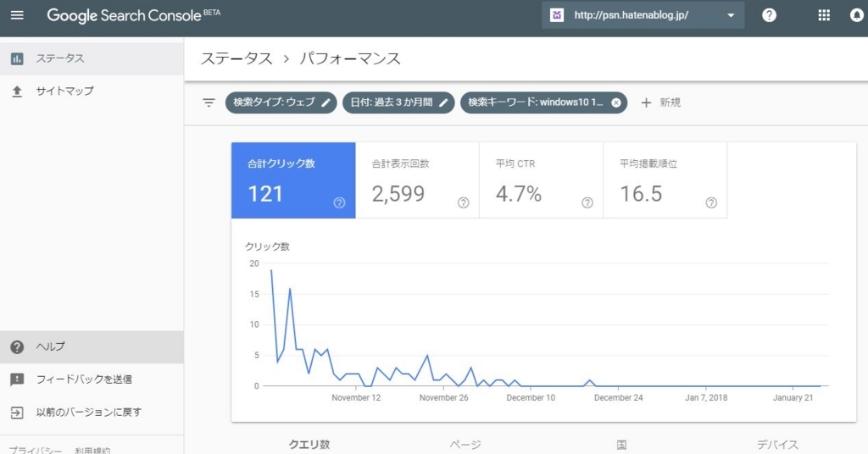Image resolution: width=868 pixels, height=454 pixels.
Task: Toggle the 平均 CTR metric card
Action: click(x=542, y=180)
